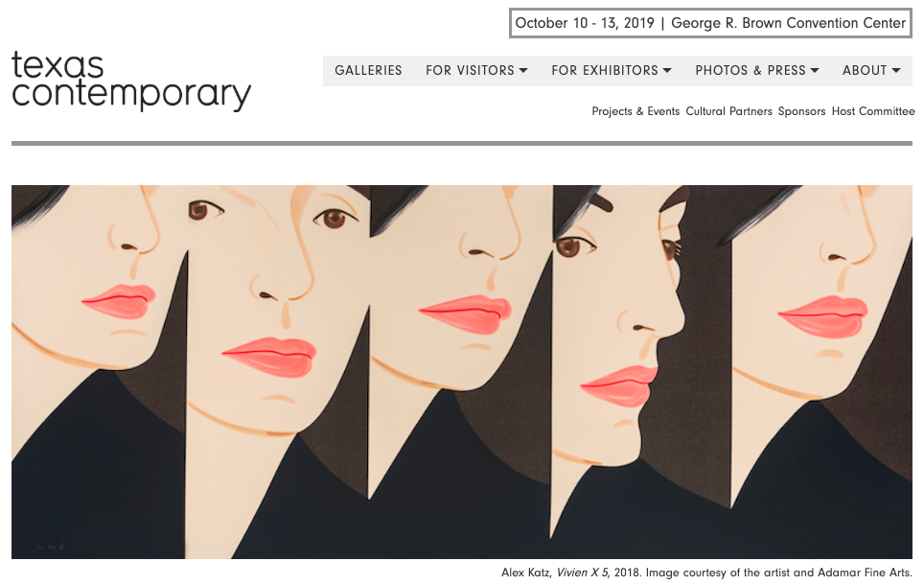Open the About menu
This screenshot has height=585, width=924.
pos(871,70)
